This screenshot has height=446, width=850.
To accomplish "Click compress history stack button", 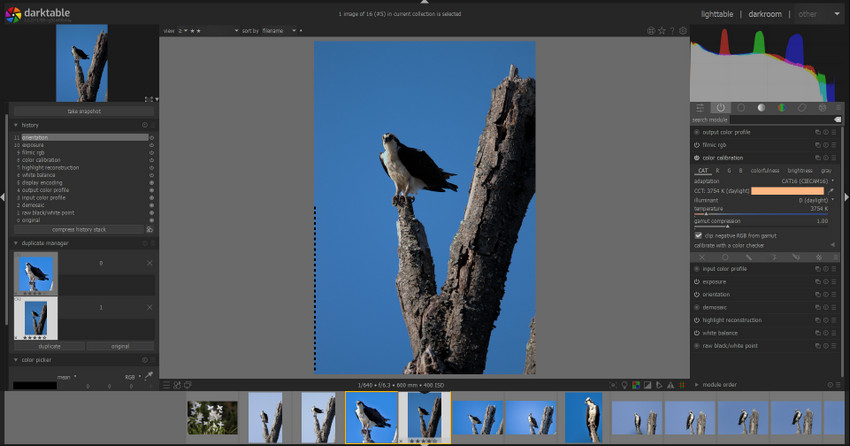I will tap(79, 230).
